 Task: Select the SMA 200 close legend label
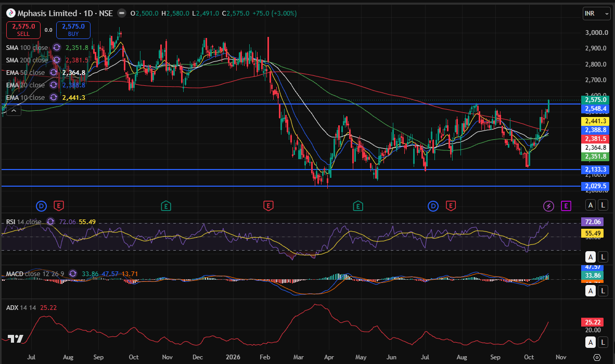[27, 60]
